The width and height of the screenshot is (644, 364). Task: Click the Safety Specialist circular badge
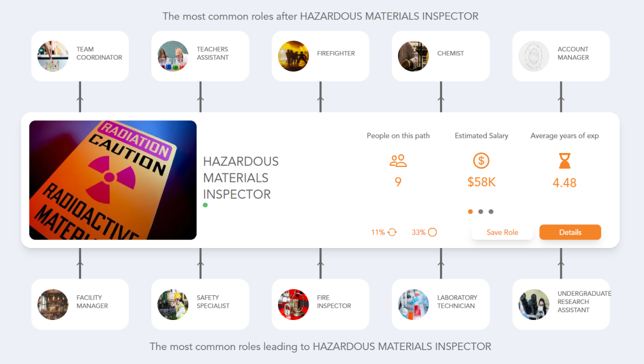[x=173, y=304]
